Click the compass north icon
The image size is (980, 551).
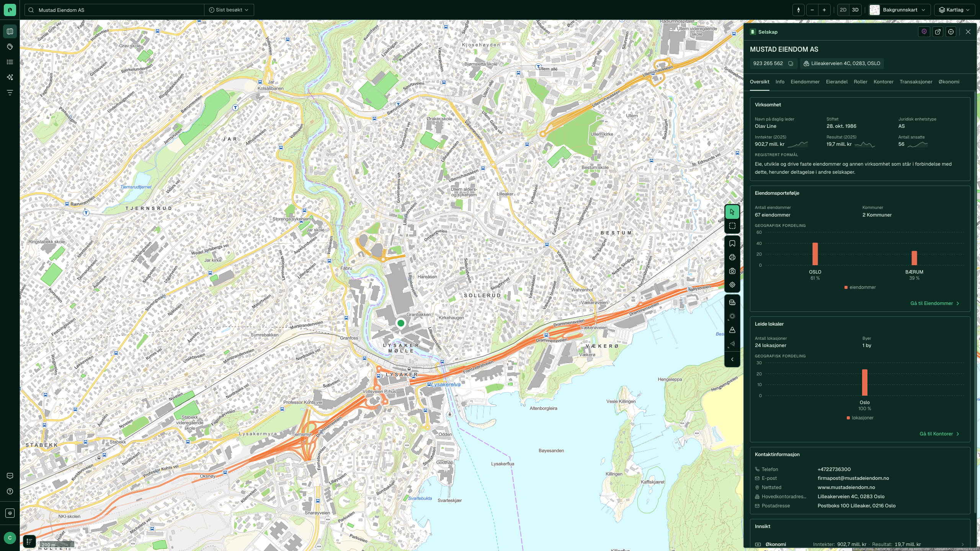799,10
